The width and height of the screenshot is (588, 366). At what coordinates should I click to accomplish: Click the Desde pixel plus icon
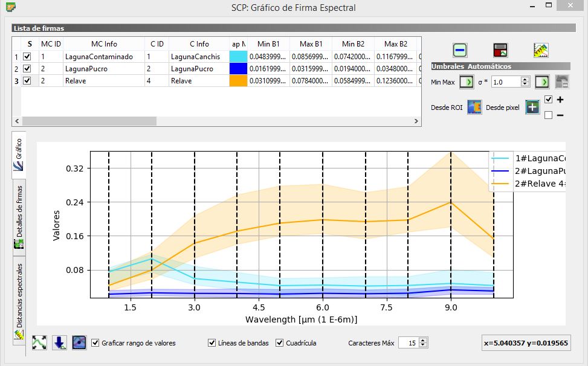532,108
